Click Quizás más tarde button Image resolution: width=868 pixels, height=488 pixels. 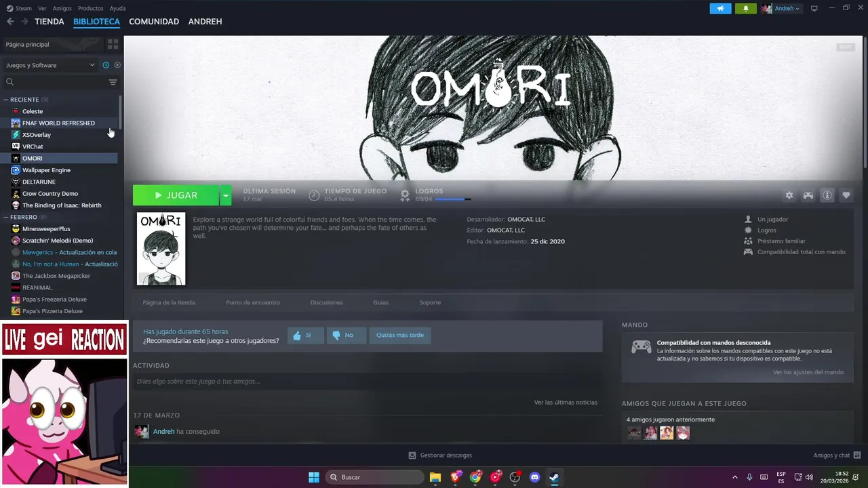tap(400, 335)
